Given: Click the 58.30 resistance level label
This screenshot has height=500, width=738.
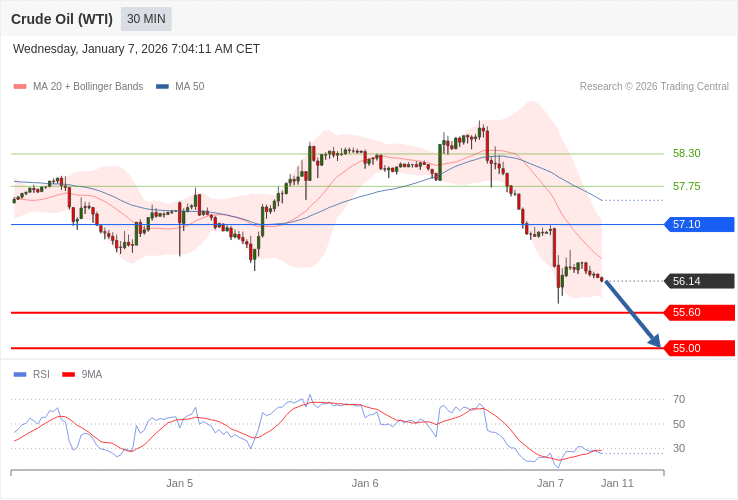Looking at the screenshot, I should click(686, 153).
